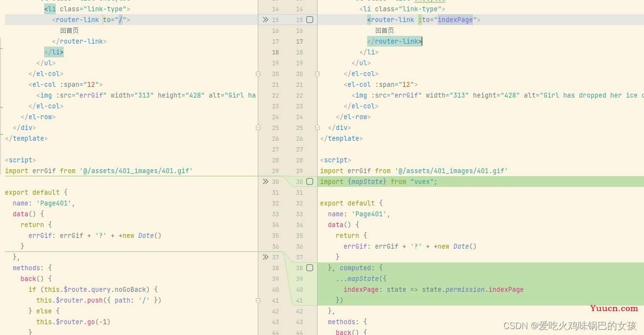Click the left pane '<router-link to="/">' line
The height and width of the screenshot is (335, 644).
pos(91,20)
